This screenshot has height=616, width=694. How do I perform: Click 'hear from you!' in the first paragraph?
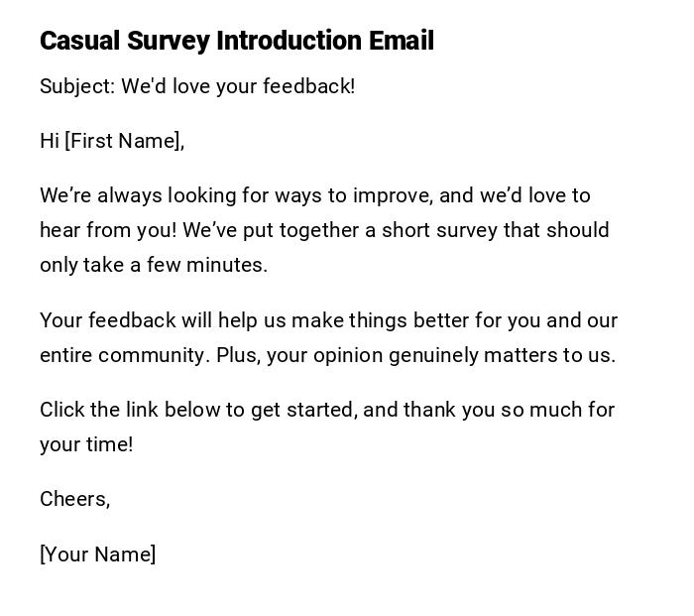pyautogui.click(x=108, y=230)
